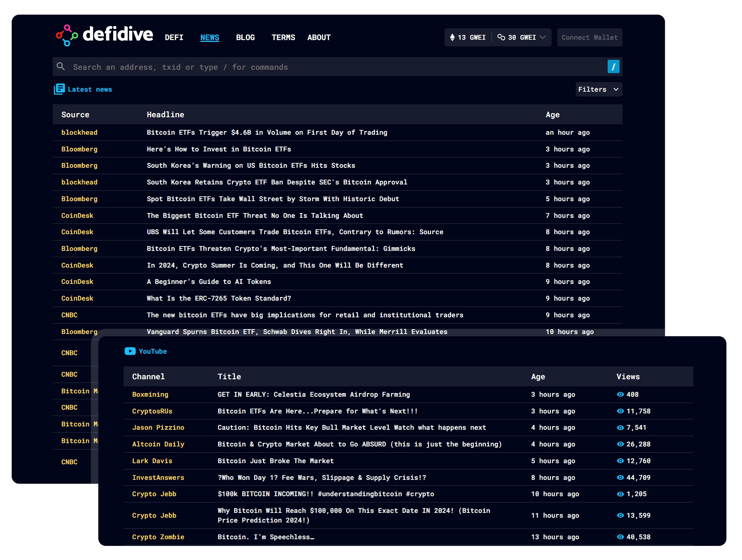Click the 13 GWEI gas indicator
Image resolution: width=742 pixels, height=560 pixels.
(468, 37)
